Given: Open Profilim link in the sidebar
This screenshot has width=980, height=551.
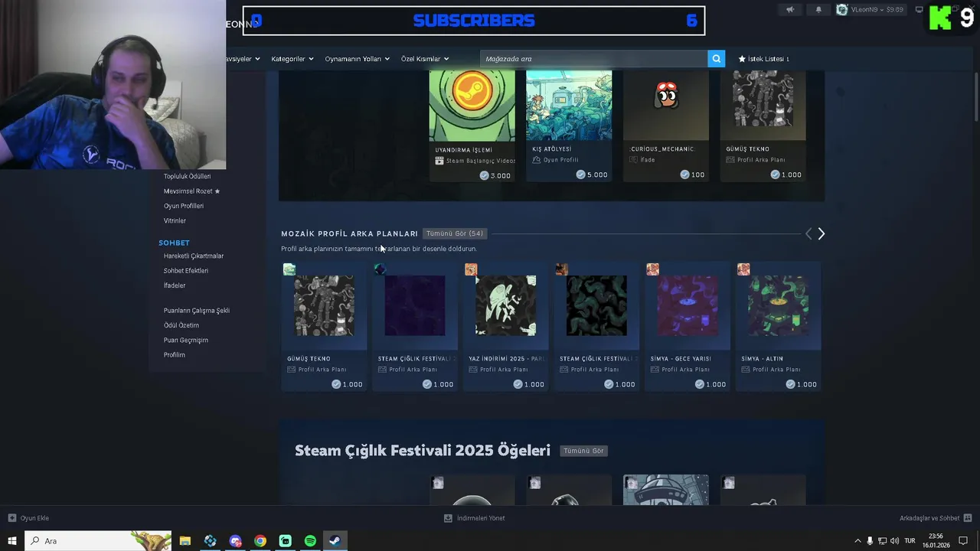Looking at the screenshot, I should point(175,355).
